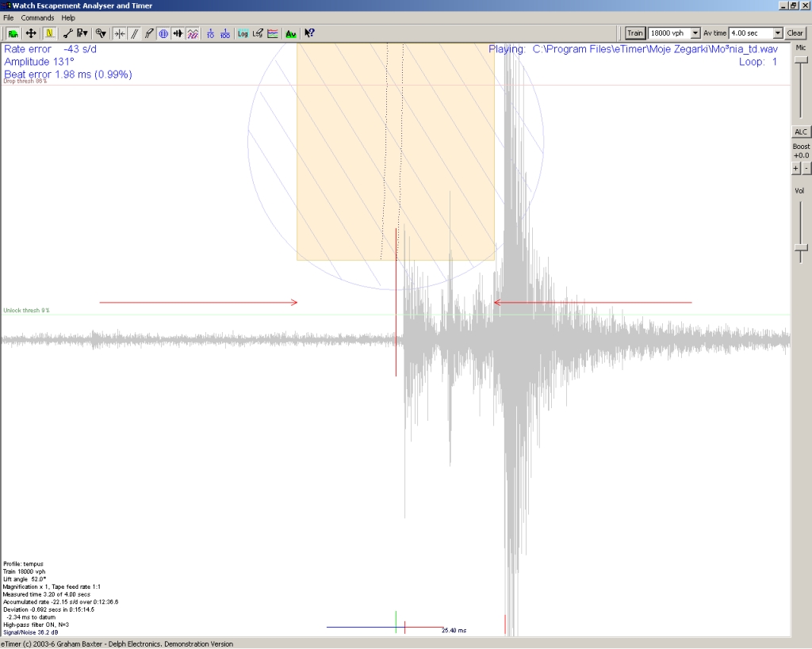Click the context help arrow icon
The image size is (812, 649).
pyautogui.click(x=309, y=33)
